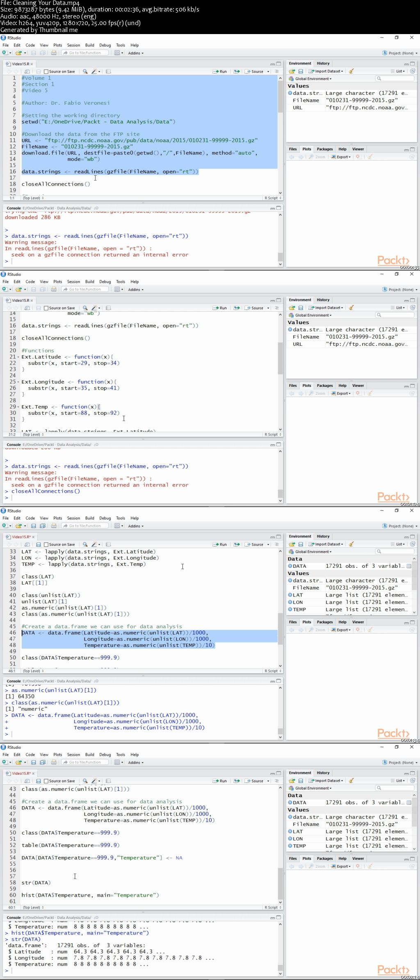Switch to Packages tab in the 00:01:04 frame
Image resolution: width=420 pixels, height=980 pixels.
[325, 386]
